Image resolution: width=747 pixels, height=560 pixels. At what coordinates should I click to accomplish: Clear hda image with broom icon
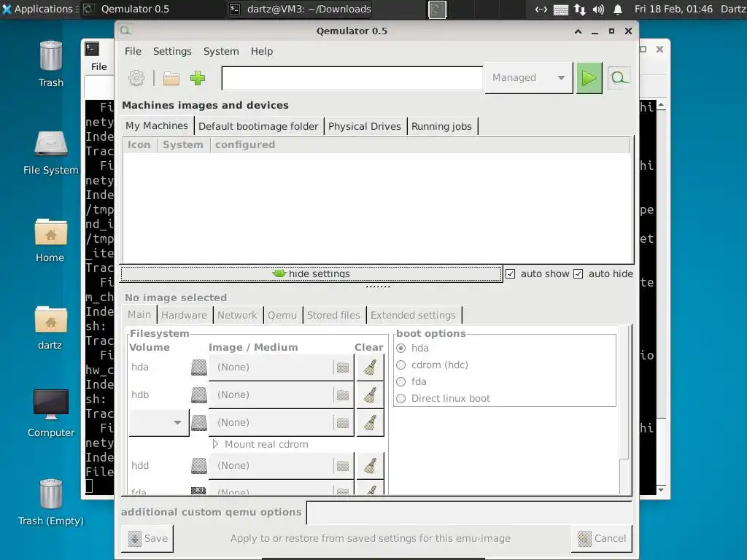pos(370,367)
